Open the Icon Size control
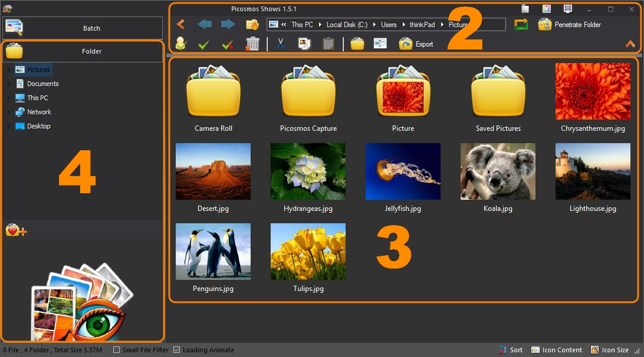Viewport: 644px width, 357px height. [609, 350]
